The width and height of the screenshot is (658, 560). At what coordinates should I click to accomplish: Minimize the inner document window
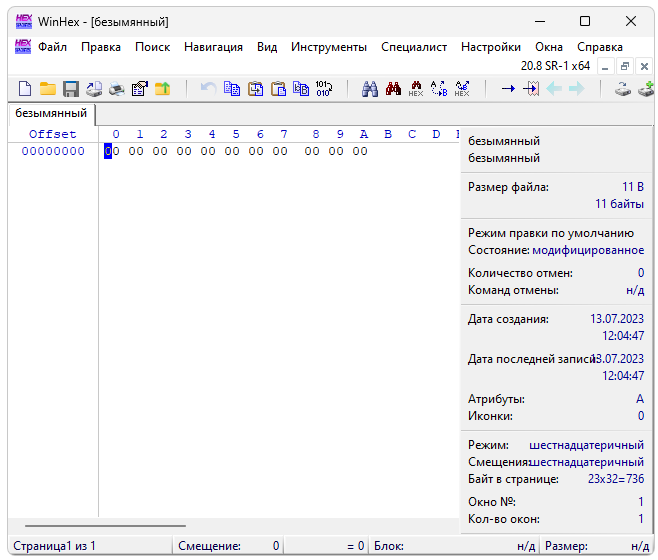click(605, 66)
